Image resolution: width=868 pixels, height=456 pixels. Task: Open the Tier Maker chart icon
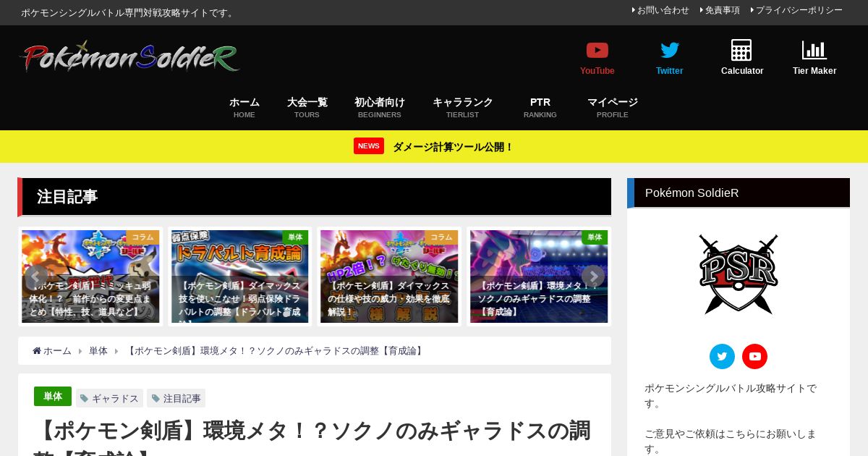(x=814, y=50)
